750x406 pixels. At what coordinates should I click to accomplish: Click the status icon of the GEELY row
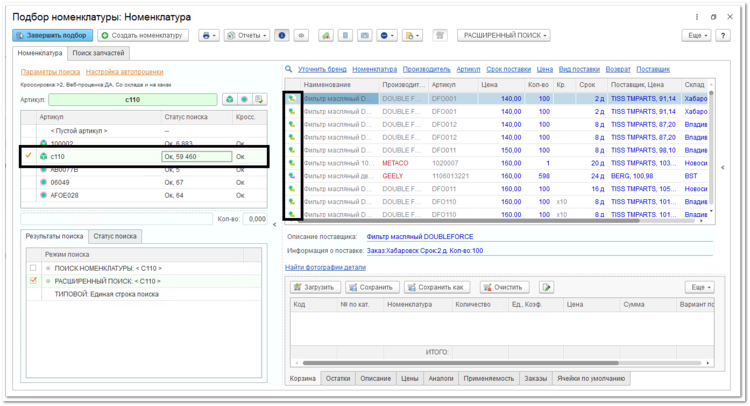pyautogui.click(x=291, y=176)
